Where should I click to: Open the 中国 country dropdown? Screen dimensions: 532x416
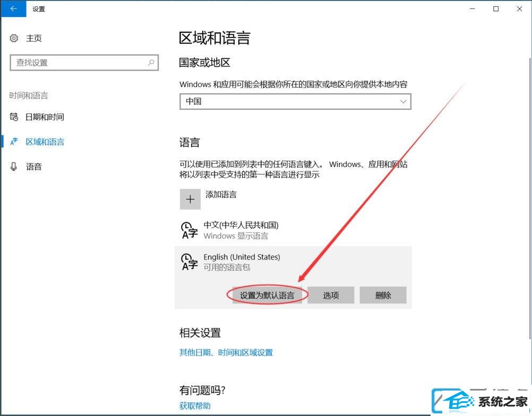[295, 101]
